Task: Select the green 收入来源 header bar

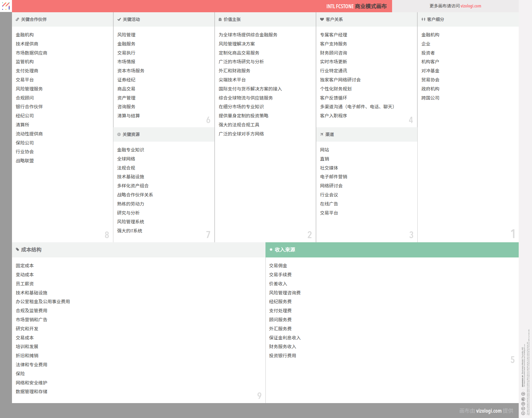Action: pyautogui.click(x=392, y=250)
